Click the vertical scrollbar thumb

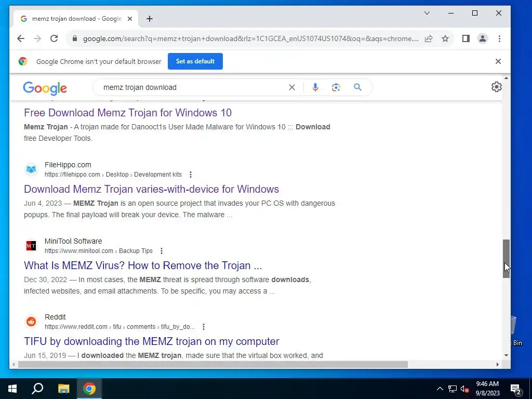tap(506, 259)
